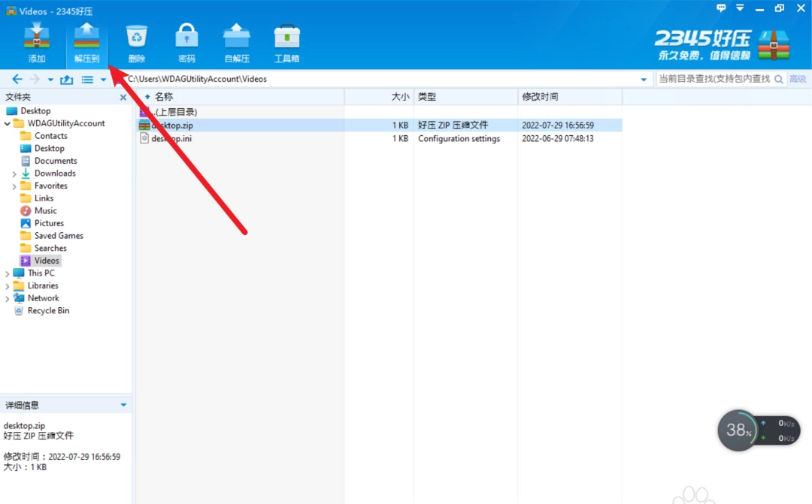Open the title bar main menu arrow
This screenshot has height=504, width=812.
pyautogui.click(x=740, y=8)
